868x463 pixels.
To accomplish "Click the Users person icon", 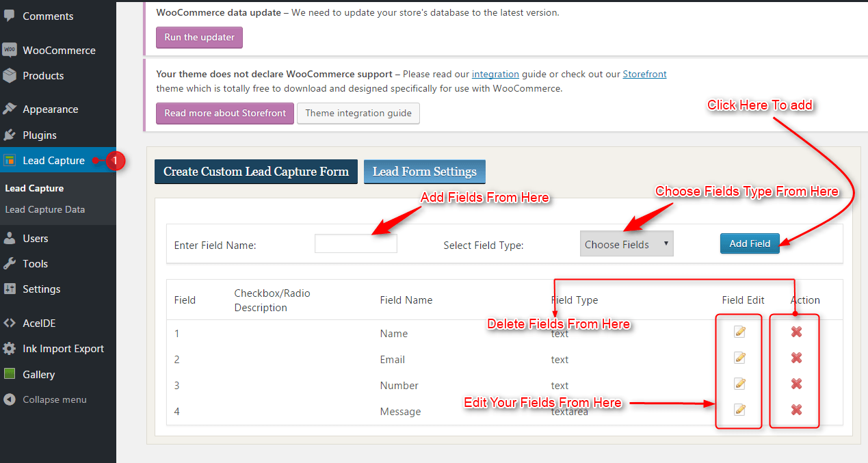I will pos(10,238).
